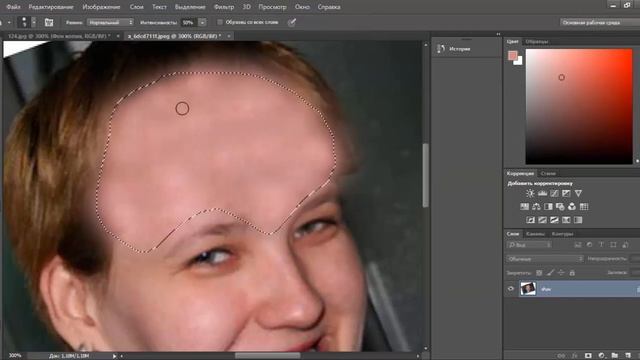Add an Exposure adjustment layer
Screen dimensions: 640x360
566,193
